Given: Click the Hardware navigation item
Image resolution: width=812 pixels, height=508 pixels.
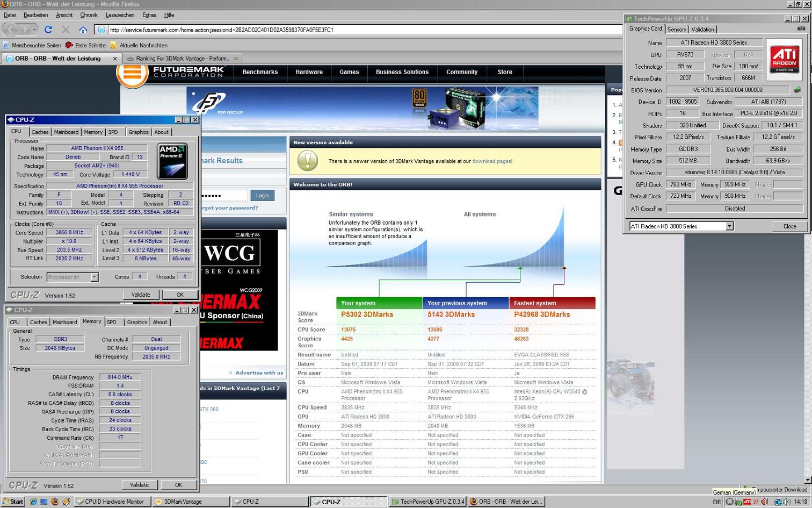Looking at the screenshot, I should [309, 72].
